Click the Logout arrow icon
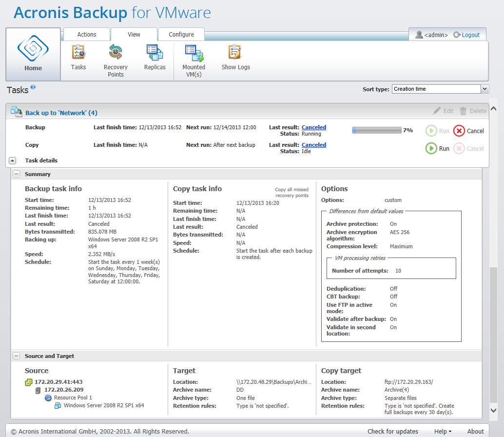This screenshot has height=437, width=504. tap(457, 35)
